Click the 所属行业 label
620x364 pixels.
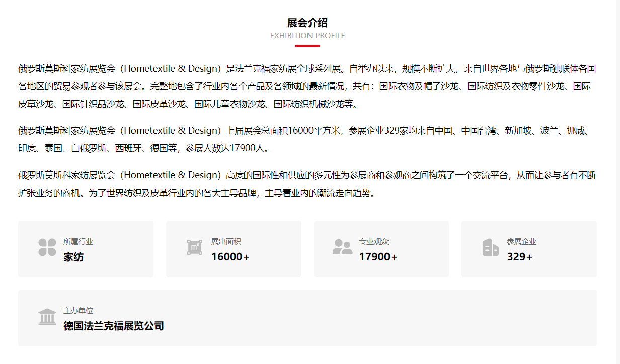point(78,242)
